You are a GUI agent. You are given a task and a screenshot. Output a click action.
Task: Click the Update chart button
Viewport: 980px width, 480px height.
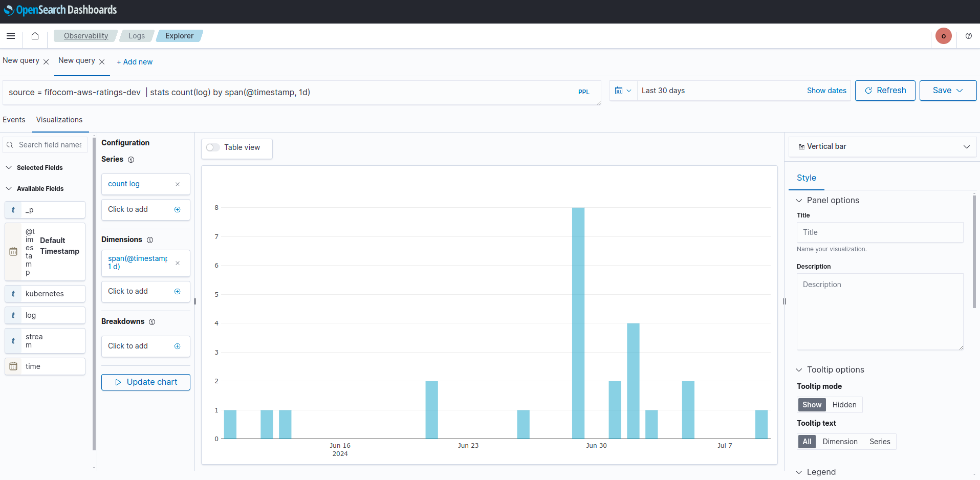point(146,382)
